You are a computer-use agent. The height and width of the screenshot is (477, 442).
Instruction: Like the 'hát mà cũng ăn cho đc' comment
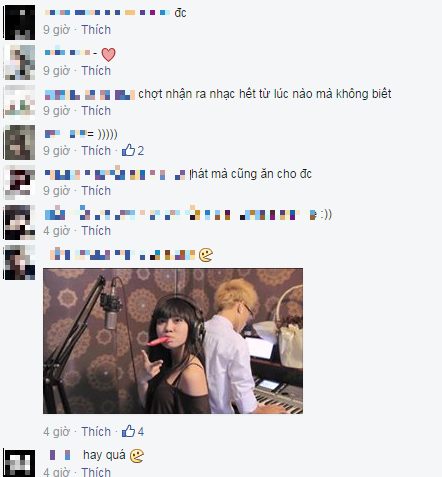(96, 191)
